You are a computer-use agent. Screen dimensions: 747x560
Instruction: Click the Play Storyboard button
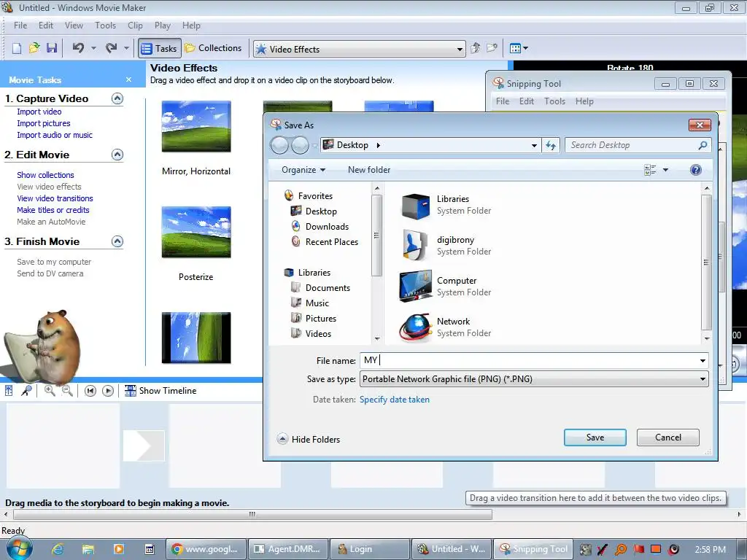click(x=108, y=391)
